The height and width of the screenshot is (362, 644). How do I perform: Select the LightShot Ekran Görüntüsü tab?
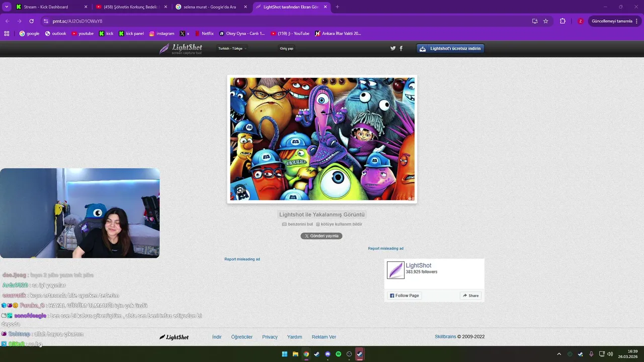click(x=291, y=7)
